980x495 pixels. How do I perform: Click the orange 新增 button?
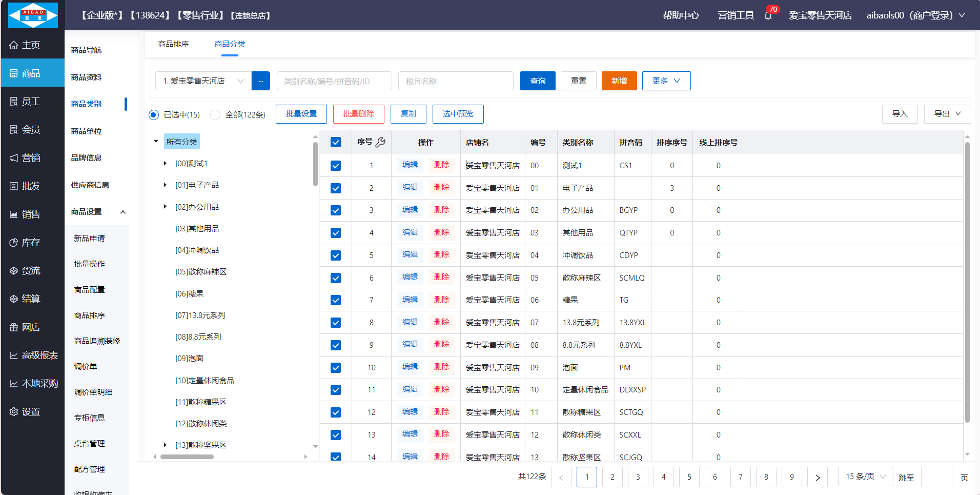click(619, 81)
